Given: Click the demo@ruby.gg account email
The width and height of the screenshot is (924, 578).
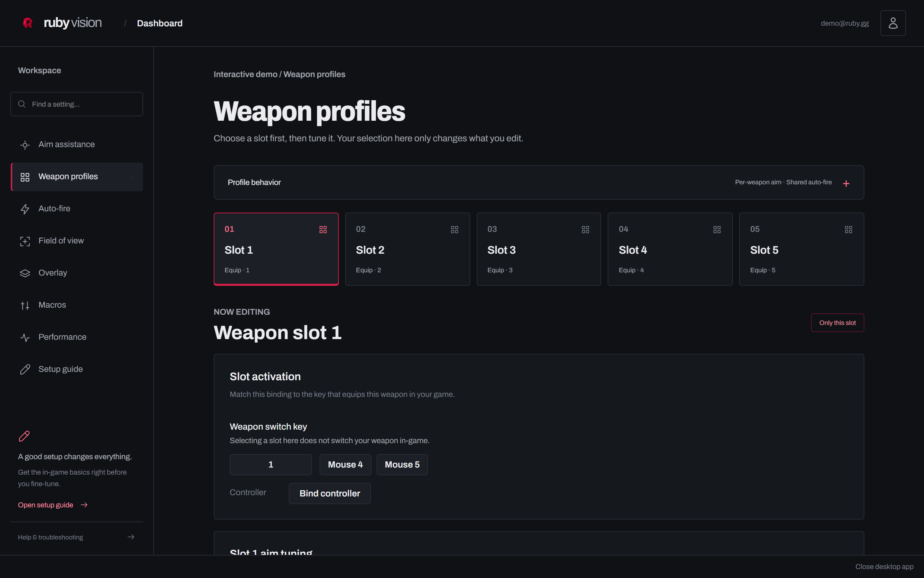Looking at the screenshot, I should (844, 23).
